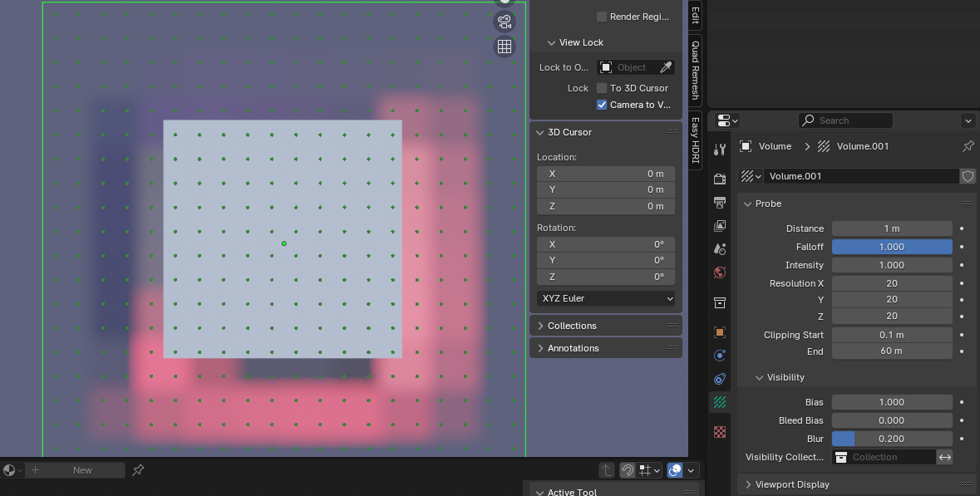Collapse the Probe panel
This screenshot has height=496, width=980.
pyautogui.click(x=747, y=204)
